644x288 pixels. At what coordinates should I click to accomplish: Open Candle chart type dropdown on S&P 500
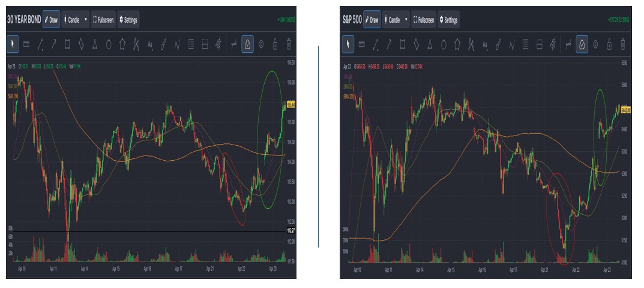click(396, 20)
